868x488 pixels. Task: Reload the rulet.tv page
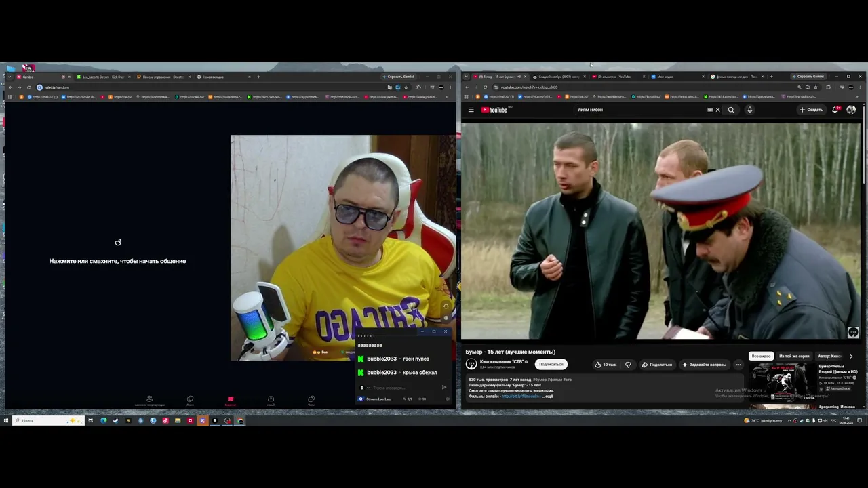click(28, 87)
